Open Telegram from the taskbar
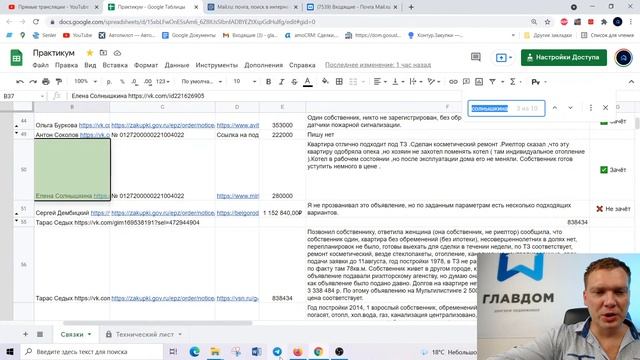This screenshot has height=360, width=640. click(277, 351)
